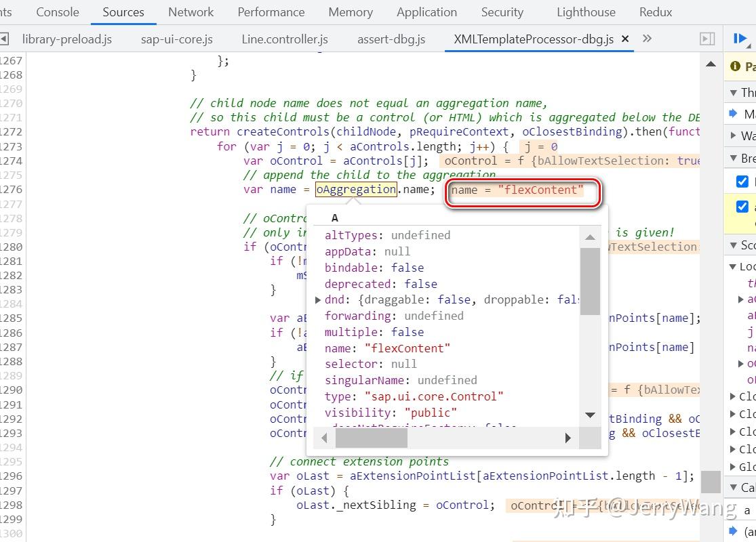Toggle the debugger sidebar panel icon

707,39
